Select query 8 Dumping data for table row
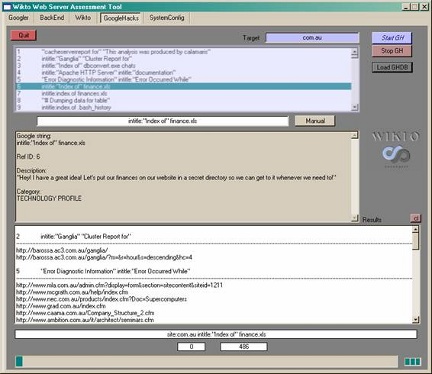The height and width of the screenshot is (374, 432). 183,101
